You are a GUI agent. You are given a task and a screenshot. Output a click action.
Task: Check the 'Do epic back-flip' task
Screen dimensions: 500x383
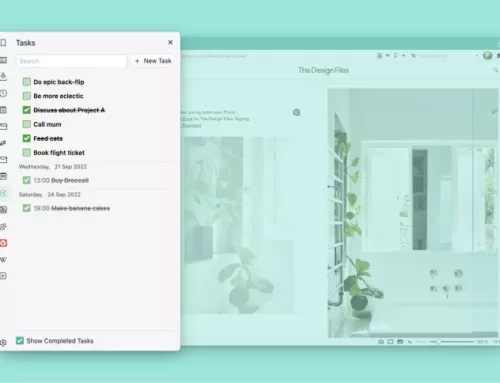[x=27, y=82]
